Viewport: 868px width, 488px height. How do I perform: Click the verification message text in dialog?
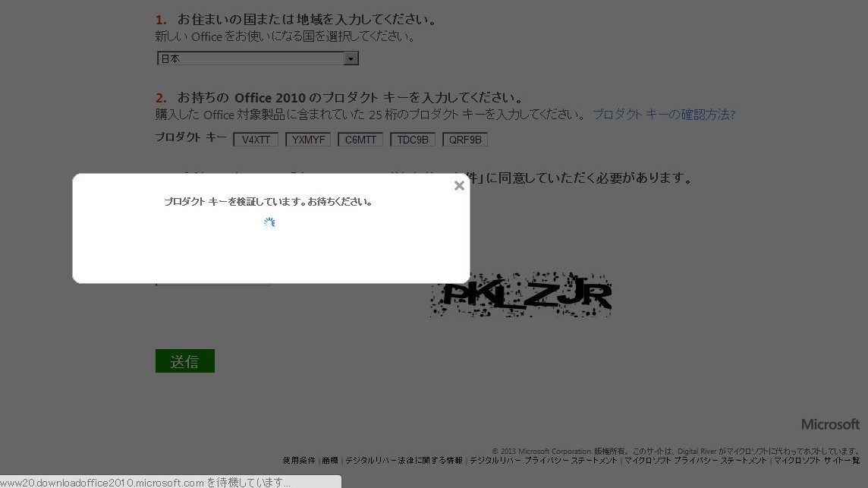(x=268, y=202)
